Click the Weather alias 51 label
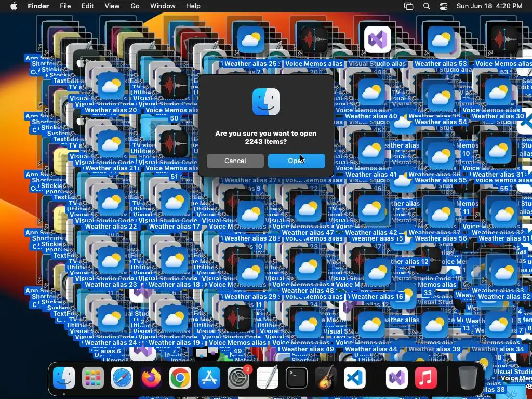 (503, 238)
